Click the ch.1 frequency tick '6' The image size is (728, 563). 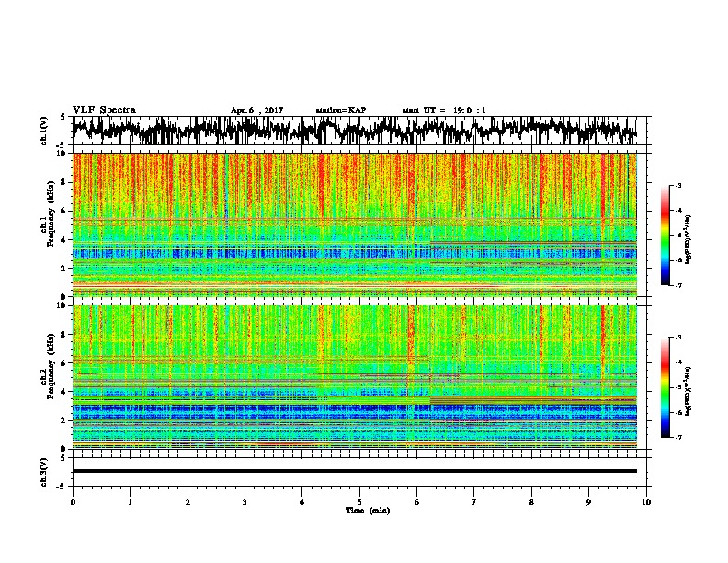(x=63, y=211)
